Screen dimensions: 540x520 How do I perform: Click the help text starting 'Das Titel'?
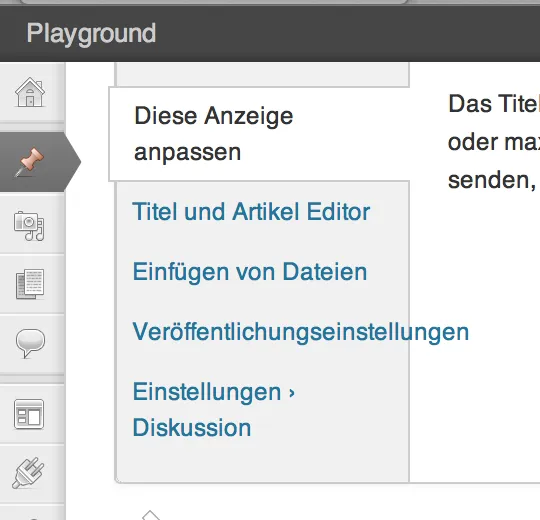pyautogui.click(x=494, y=142)
